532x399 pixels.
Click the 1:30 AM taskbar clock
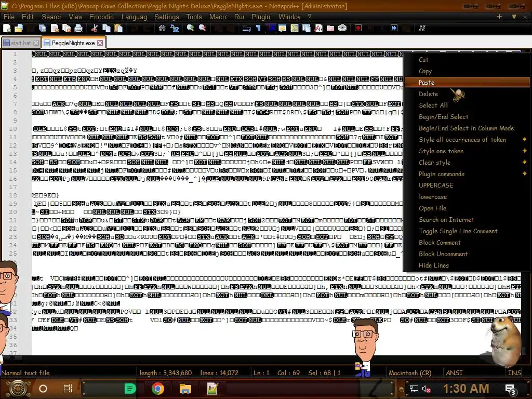(x=466, y=389)
